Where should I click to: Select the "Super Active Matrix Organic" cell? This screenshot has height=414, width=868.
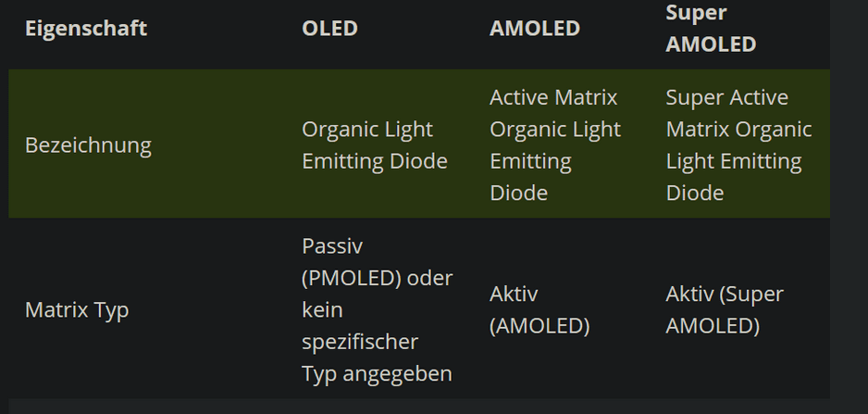click(x=738, y=145)
